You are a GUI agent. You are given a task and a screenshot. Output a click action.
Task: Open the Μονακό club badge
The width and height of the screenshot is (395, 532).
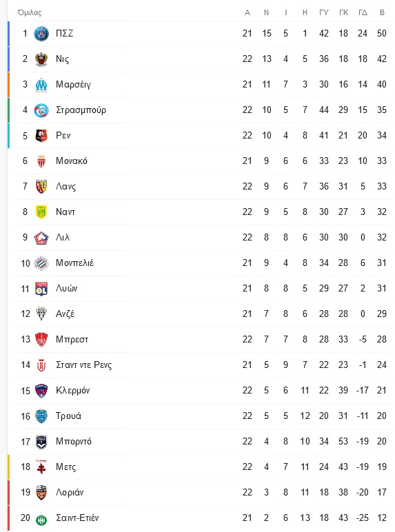41,161
